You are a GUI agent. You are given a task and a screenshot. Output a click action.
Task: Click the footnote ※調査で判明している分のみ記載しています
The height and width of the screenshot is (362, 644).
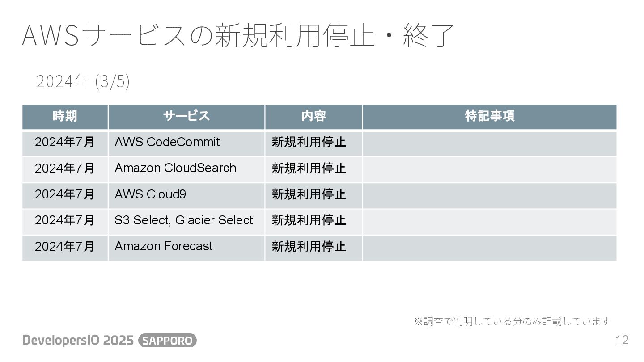(512, 321)
